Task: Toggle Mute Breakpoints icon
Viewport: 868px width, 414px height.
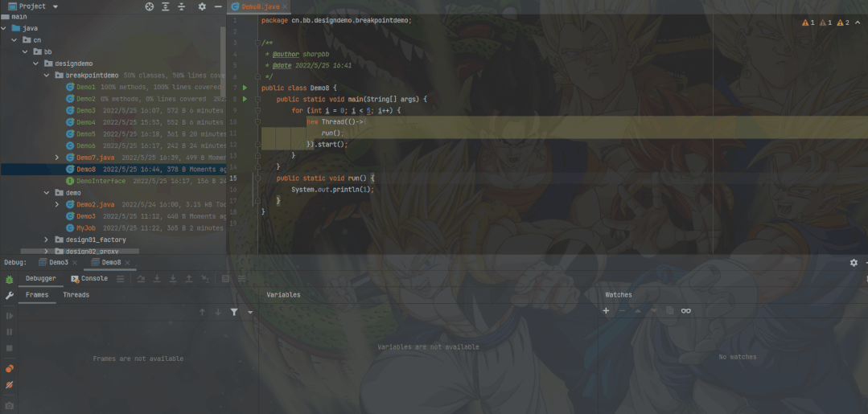Action: (9, 385)
